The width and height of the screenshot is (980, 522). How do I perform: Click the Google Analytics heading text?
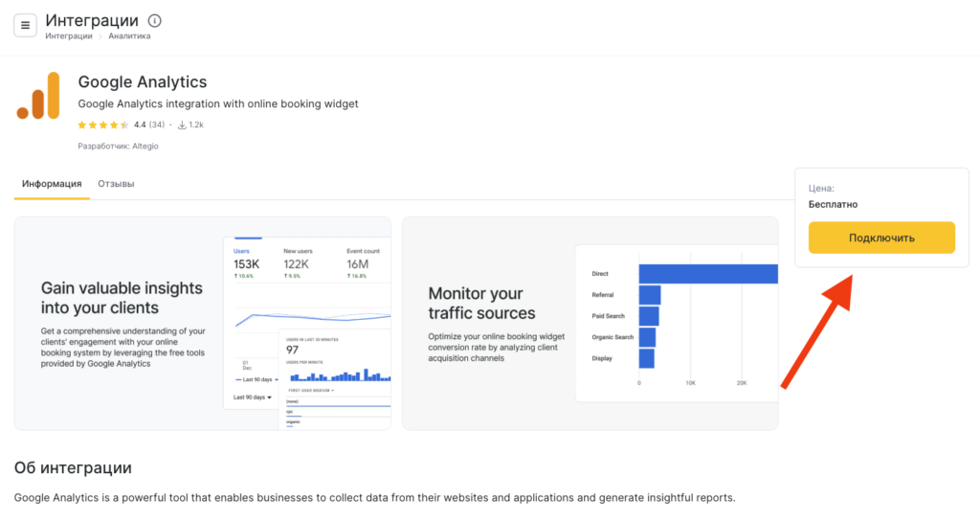pos(143,82)
